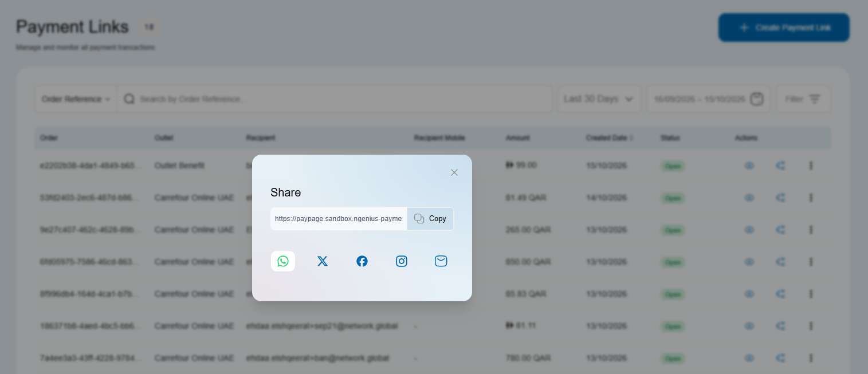Open the Order Reference search-type dropdown
Screen dimensions: 868x374
tap(76, 99)
